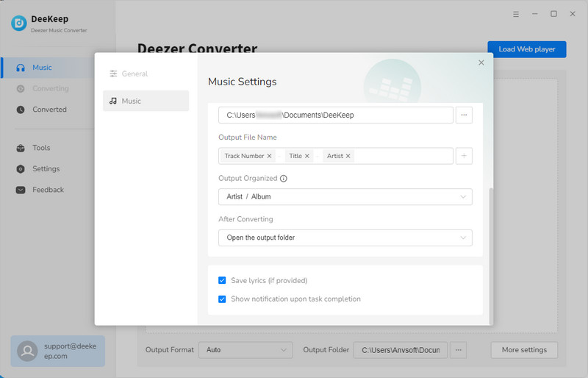Click the Load Web player button
The image size is (588, 378).
526,49
